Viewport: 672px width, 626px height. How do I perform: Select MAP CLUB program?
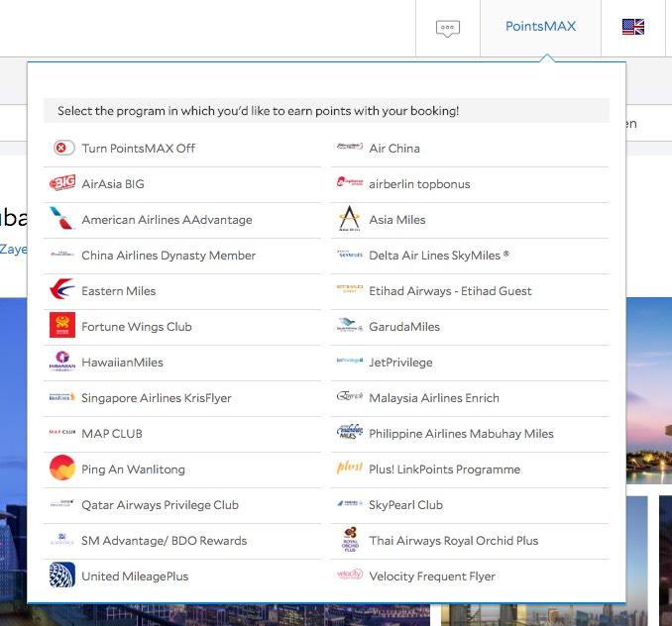point(112,434)
